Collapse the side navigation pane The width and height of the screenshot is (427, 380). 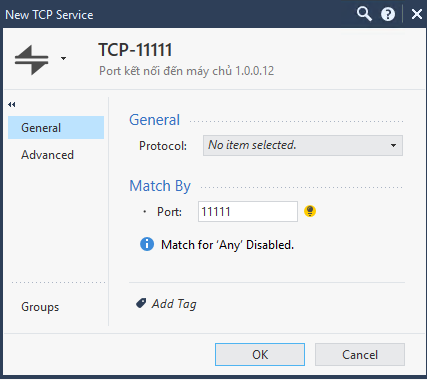pyautogui.click(x=12, y=105)
